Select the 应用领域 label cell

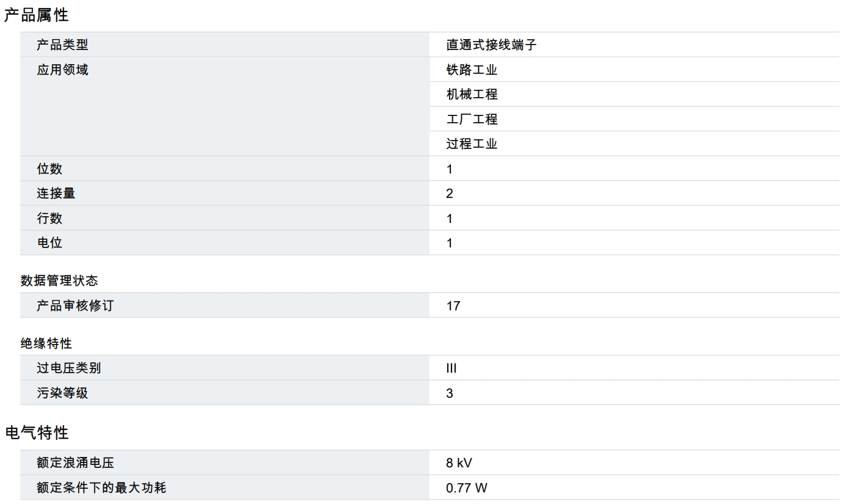(x=62, y=70)
